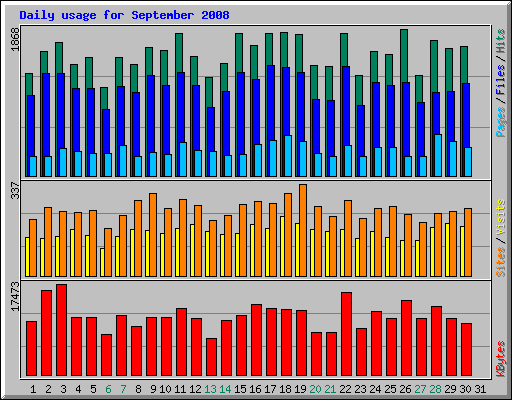Click the green weekend day label 14
512x400 pixels.
225,389
